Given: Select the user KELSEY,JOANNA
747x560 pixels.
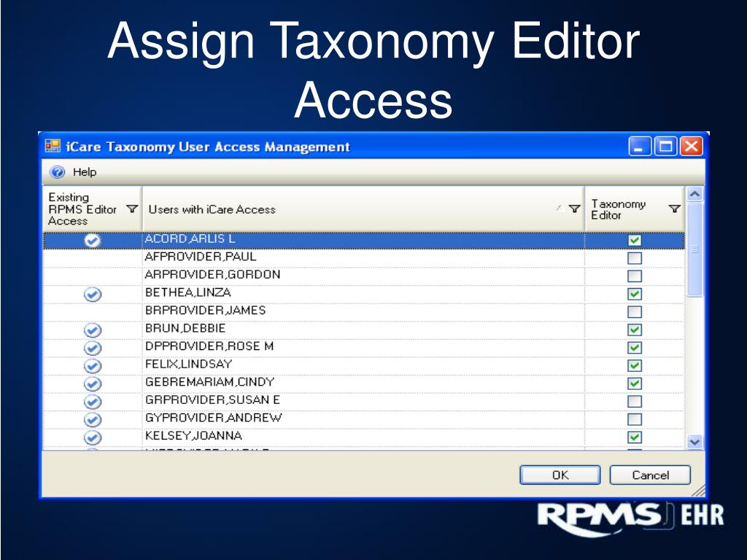Looking at the screenshot, I should (x=193, y=436).
